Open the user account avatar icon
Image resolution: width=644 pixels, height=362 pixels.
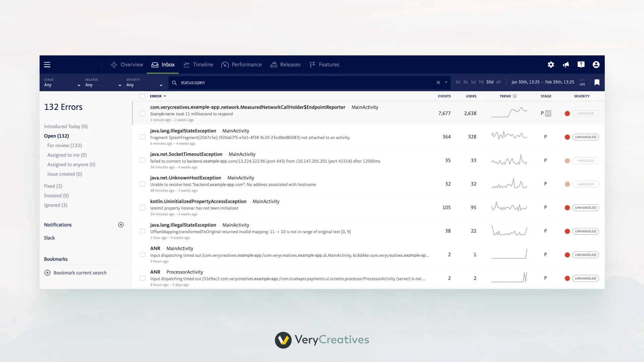tap(596, 65)
